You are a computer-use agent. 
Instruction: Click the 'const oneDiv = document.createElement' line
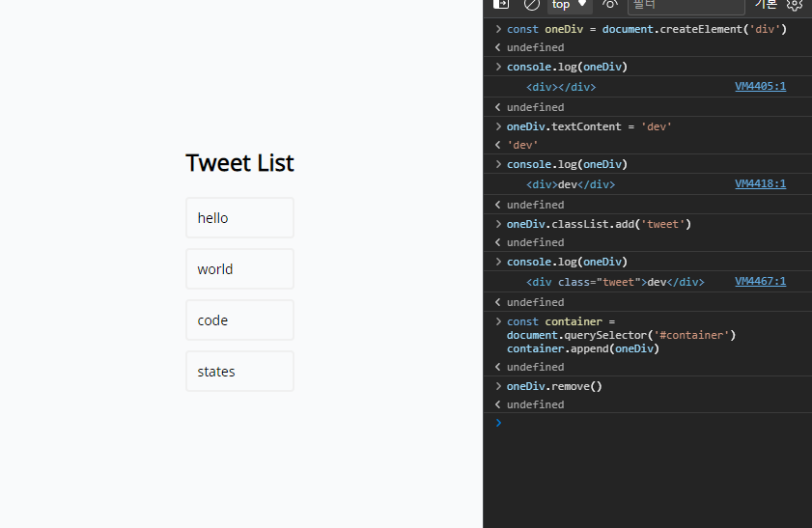click(647, 29)
